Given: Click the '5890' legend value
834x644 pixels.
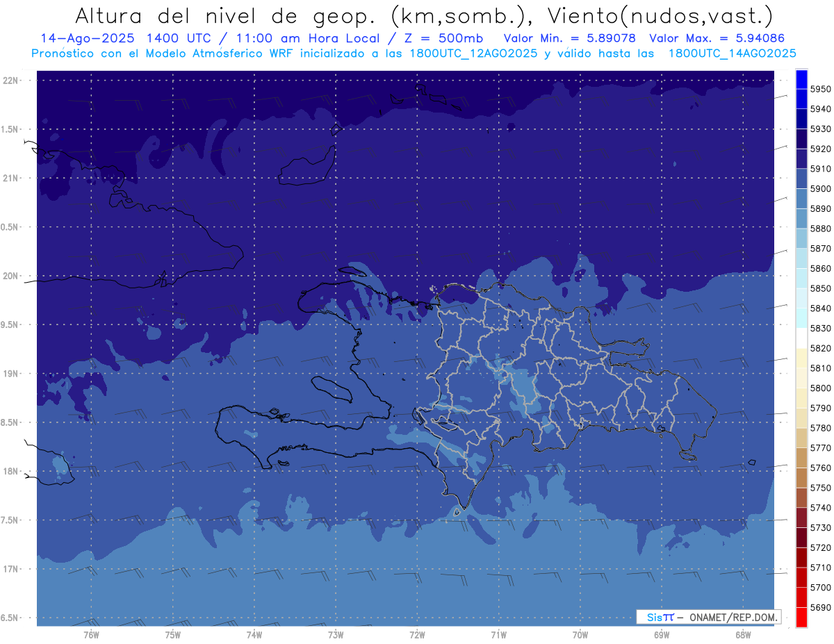Looking at the screenshot, I should click(x=821, y=209).
